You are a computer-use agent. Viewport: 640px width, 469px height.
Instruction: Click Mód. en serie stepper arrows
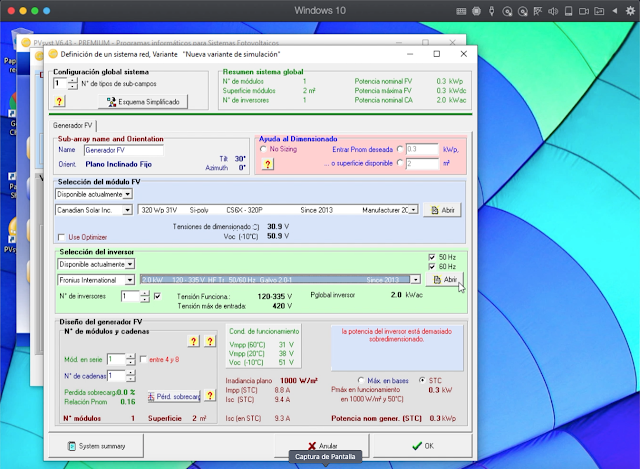tap(131, 359)
